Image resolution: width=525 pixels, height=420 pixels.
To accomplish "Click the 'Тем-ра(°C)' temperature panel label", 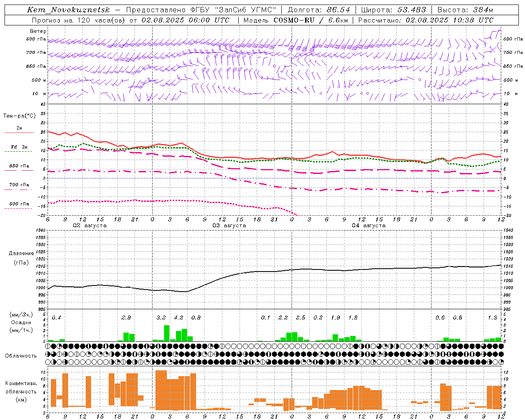I will 19,116.
